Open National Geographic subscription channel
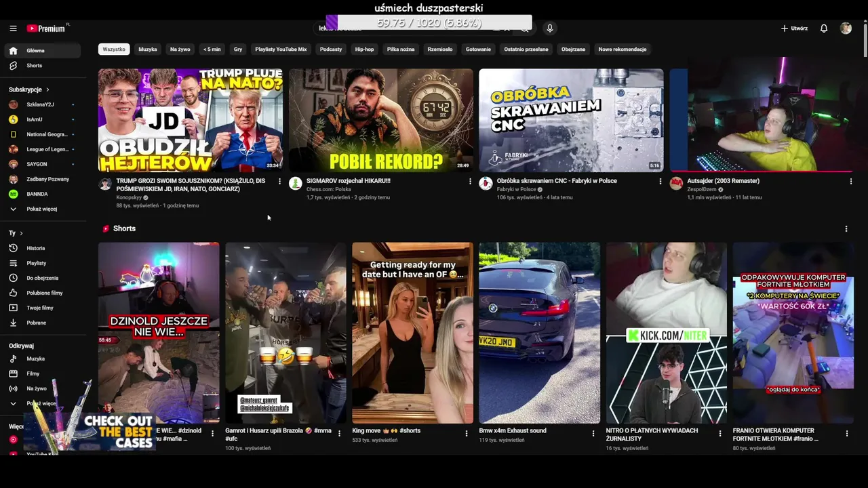This screenshot has width=868, height=488. coord(42,134)
